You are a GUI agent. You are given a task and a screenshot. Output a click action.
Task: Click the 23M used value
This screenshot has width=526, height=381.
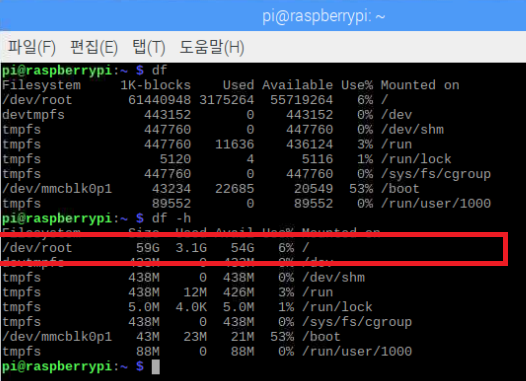point(195,336)
